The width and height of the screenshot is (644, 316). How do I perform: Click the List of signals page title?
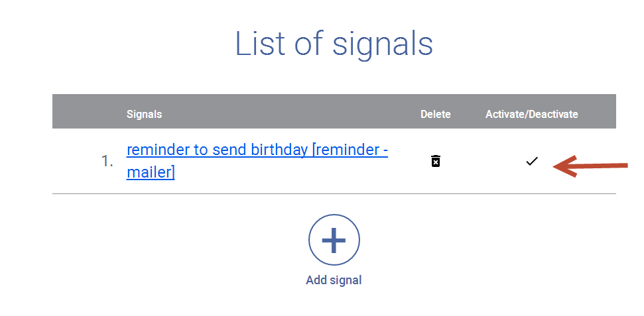334,44
